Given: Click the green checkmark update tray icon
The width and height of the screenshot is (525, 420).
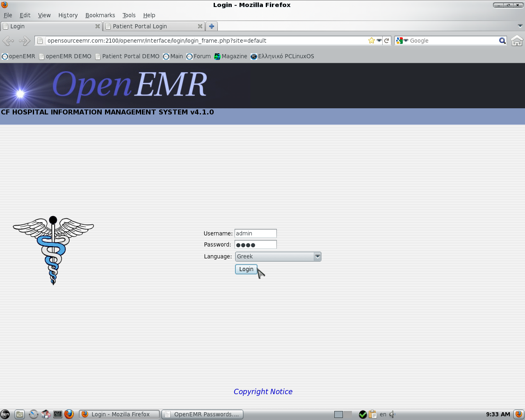Looking at the screenshot, I should 363,414.
